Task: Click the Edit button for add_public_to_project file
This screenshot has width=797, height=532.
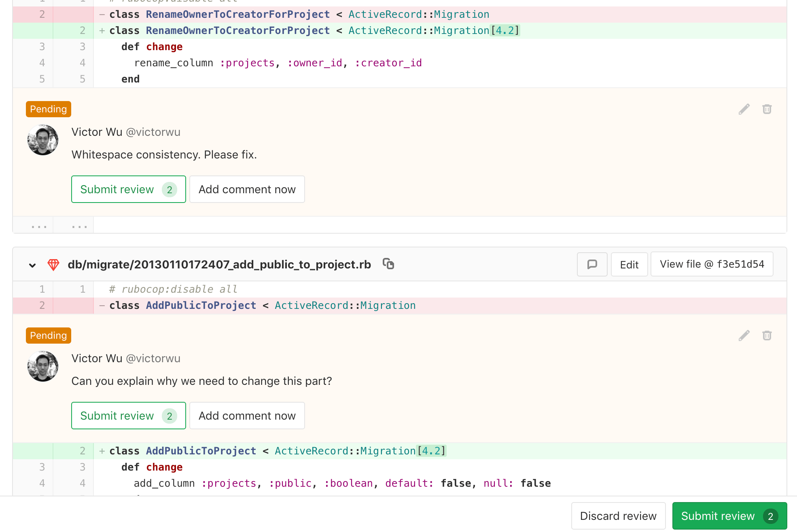Action: 629,265
